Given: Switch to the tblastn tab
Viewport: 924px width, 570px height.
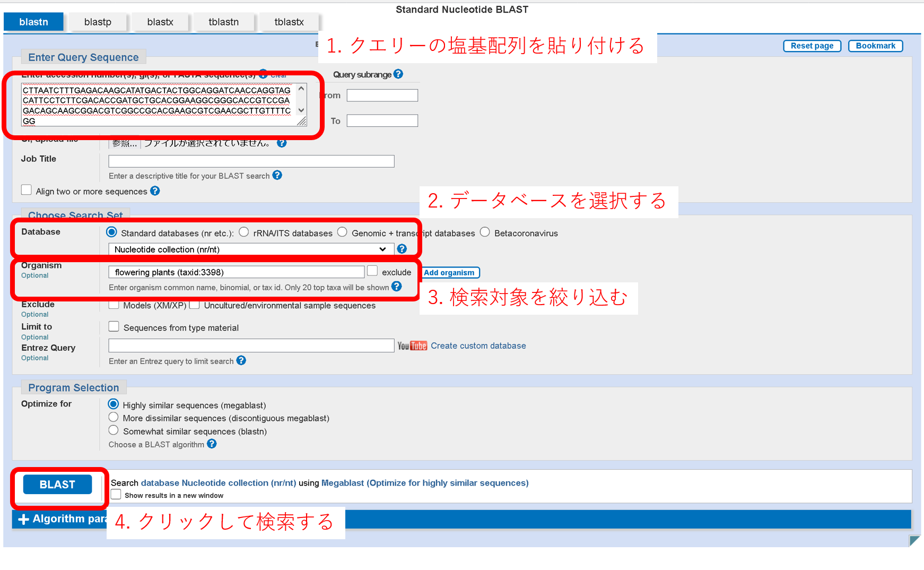Looking at the screenshot, I should (223, 22).
